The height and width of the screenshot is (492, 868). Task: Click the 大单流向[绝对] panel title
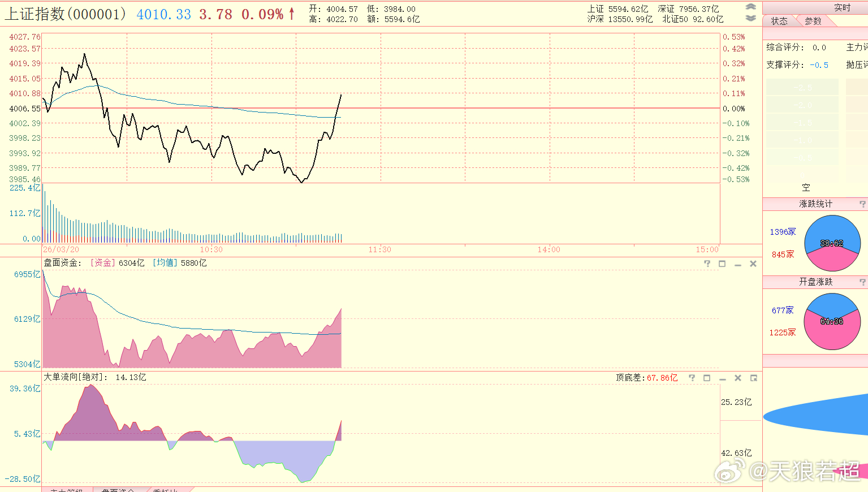[75, 377]
